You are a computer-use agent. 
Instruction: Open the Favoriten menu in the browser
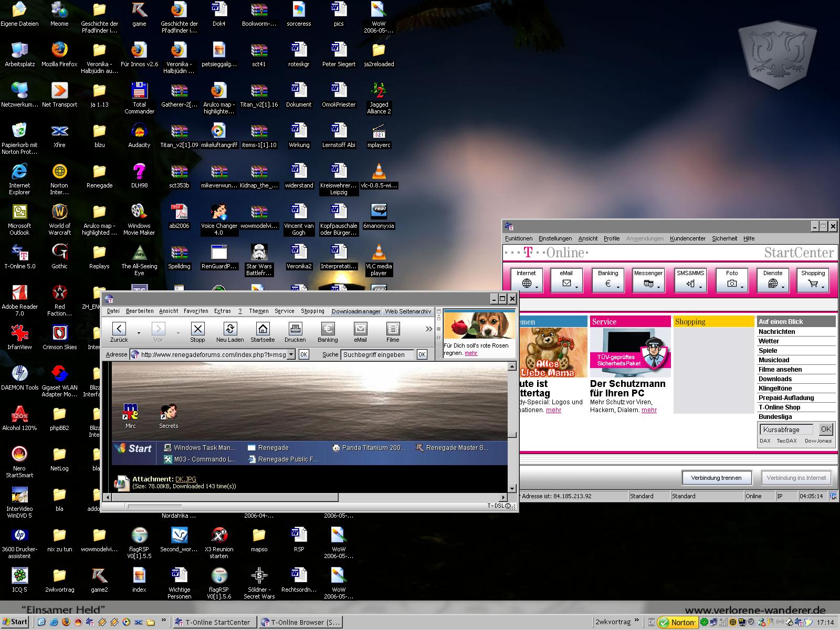(195, 311)
